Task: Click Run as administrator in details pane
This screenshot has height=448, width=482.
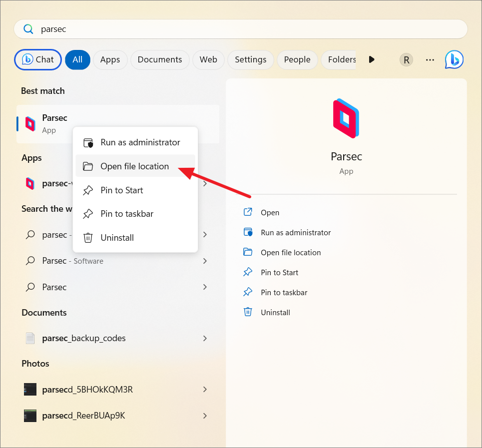Action: 296,233
